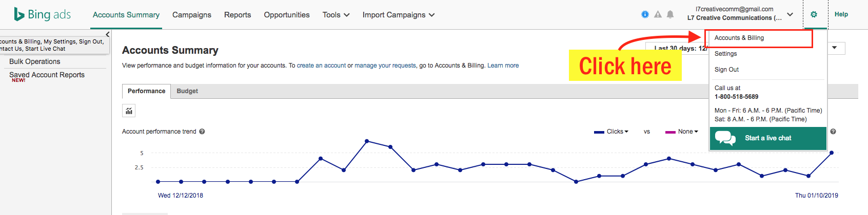Open the warning triangle alerts icon
The width and height of the screenshot is (868, 215).
click(658, 14)
